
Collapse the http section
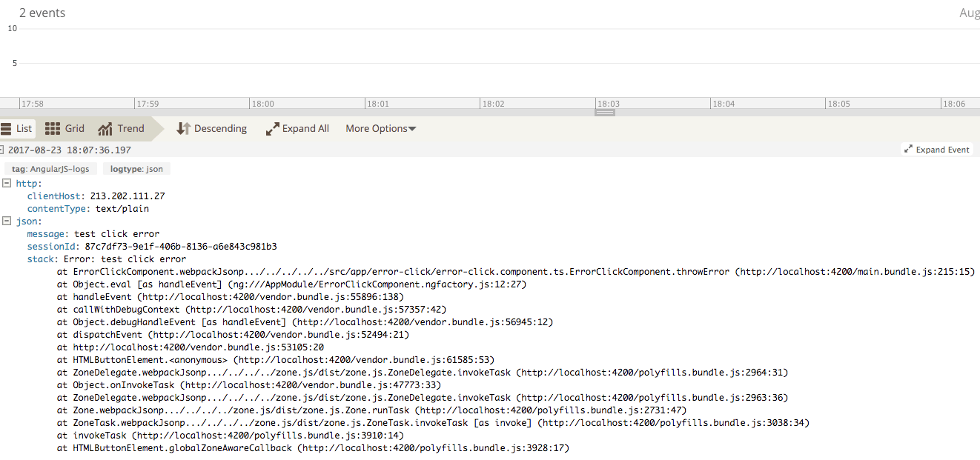click(x=7, y=183)
